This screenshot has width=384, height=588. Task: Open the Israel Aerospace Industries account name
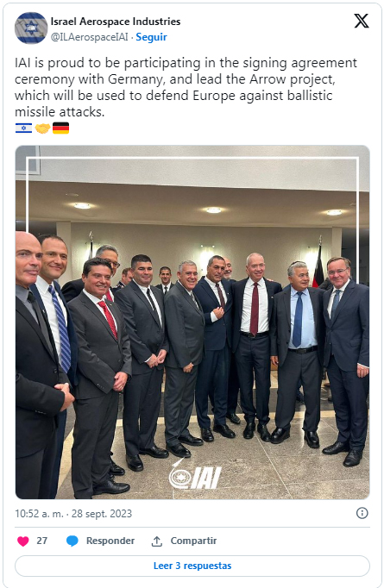[x=116, y=22]
